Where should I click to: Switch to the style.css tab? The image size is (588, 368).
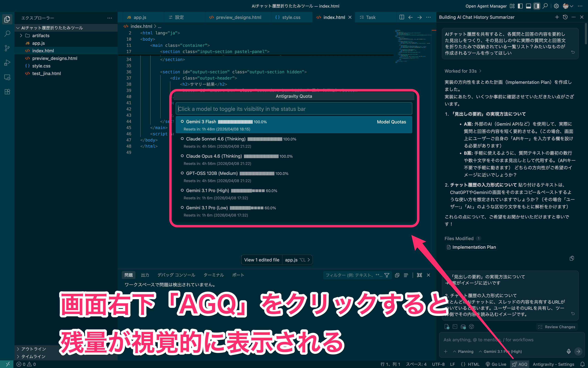[x=291, y=17]
